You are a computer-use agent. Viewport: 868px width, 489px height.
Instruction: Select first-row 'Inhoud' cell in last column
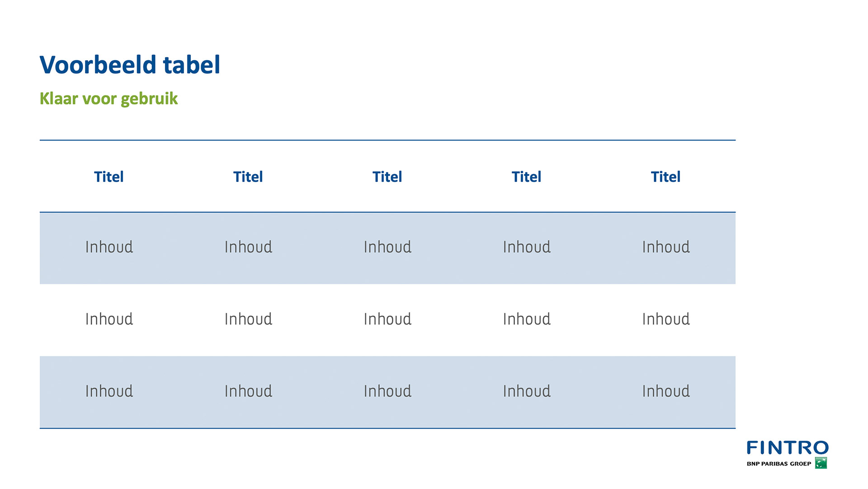(666, 247)
